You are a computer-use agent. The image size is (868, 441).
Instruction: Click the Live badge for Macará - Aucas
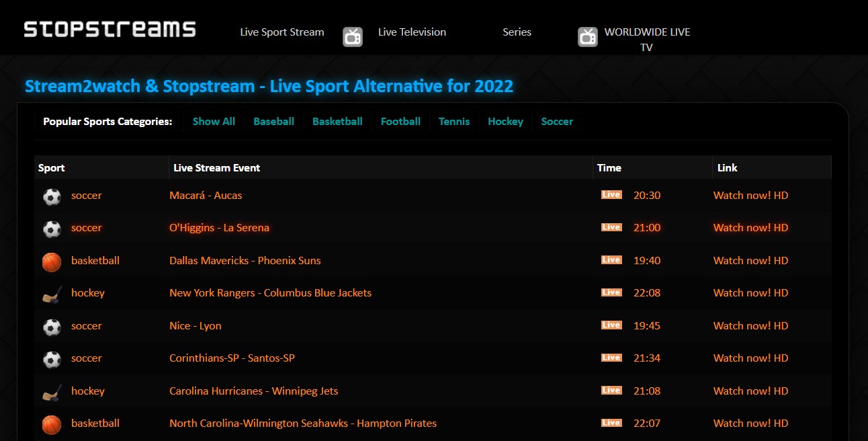pos(611,194)
